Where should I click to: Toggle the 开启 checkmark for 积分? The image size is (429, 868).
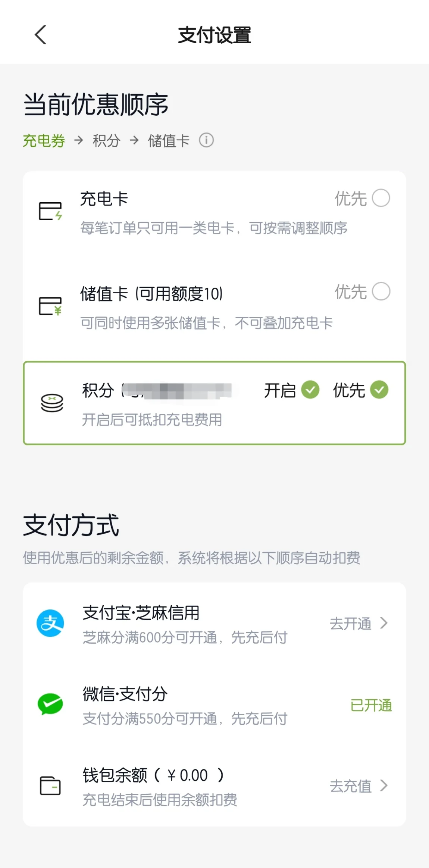click(x=310, y=390)
